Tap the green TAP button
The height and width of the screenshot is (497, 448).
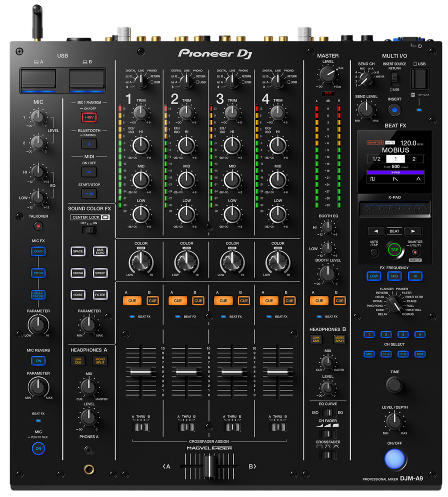pyautogui.click(x=394, y=250)
